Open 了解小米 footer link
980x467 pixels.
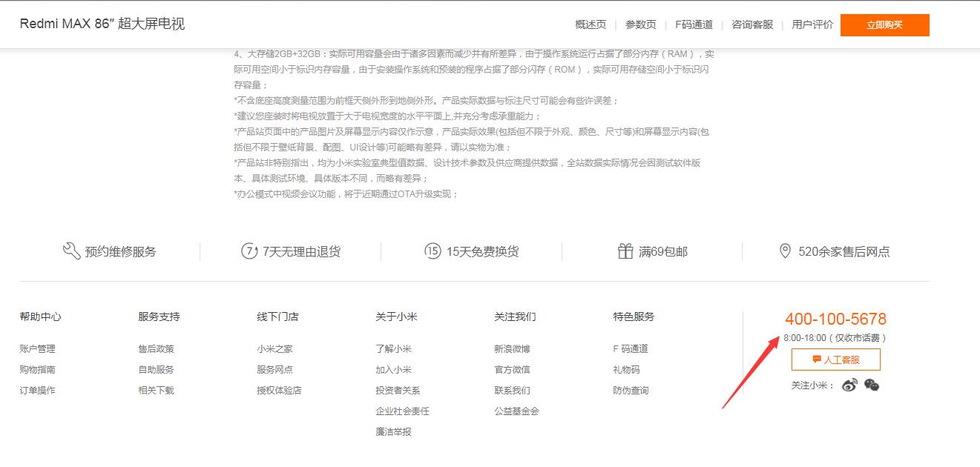pos(394,348)
